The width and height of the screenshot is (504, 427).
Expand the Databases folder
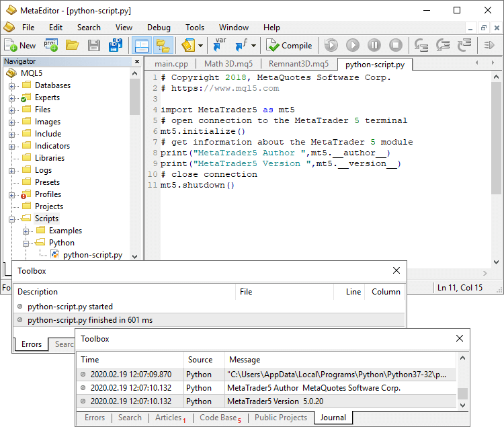(x=11, y=86)
